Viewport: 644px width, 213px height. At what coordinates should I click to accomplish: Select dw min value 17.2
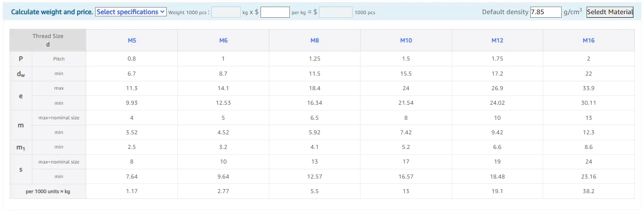[x=497, y=74]
